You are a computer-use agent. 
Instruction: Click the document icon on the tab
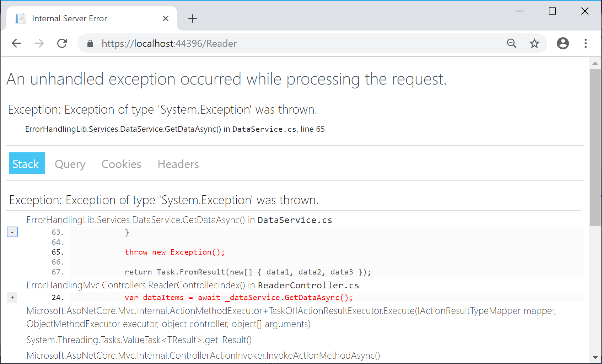[21, 18]
